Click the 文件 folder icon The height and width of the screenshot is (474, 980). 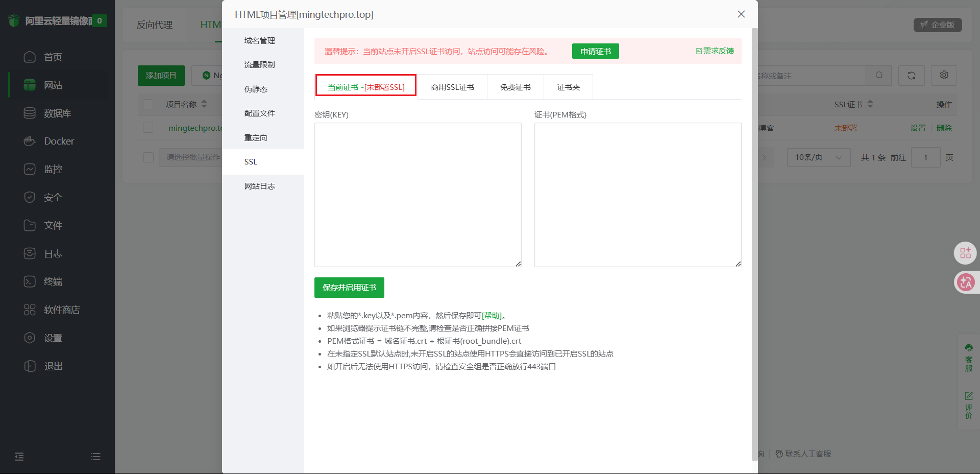click(x=30, y=225)
